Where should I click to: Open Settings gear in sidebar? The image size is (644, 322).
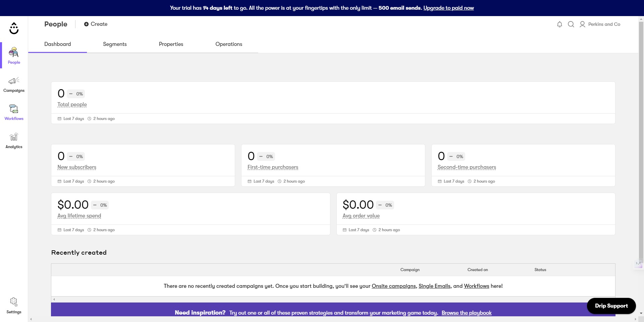point(14,306)
